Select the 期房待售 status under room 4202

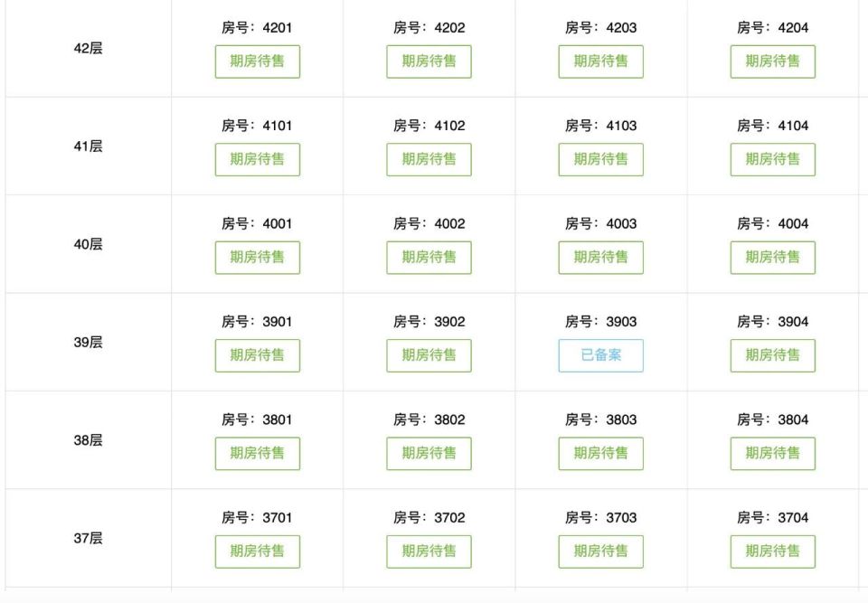(429, 61)
